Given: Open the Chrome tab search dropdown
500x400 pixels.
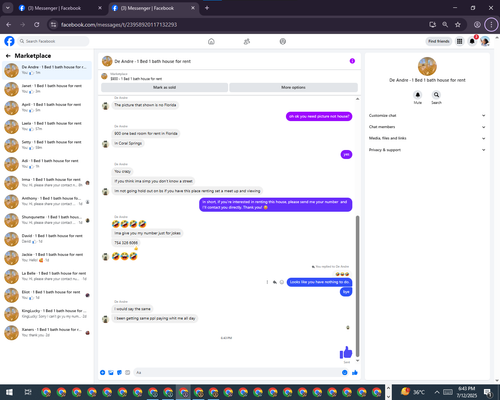Looking at the screenshot, I should pos(7,8).
